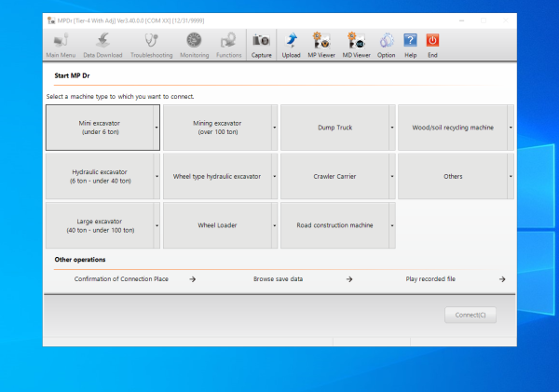
Task: Click the Connect(C) button
Action: (x=470, y=315)
